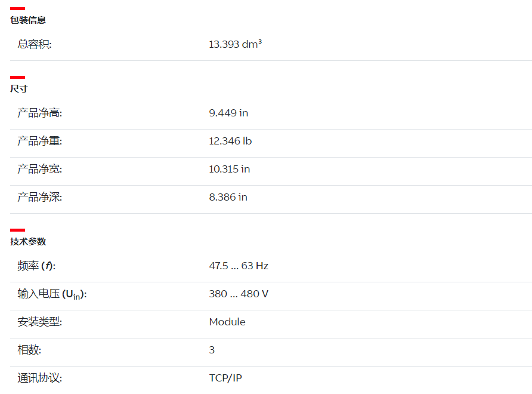Click the 9.449 in value
Screen dimensions: 532x394
(x=228, y=113)
